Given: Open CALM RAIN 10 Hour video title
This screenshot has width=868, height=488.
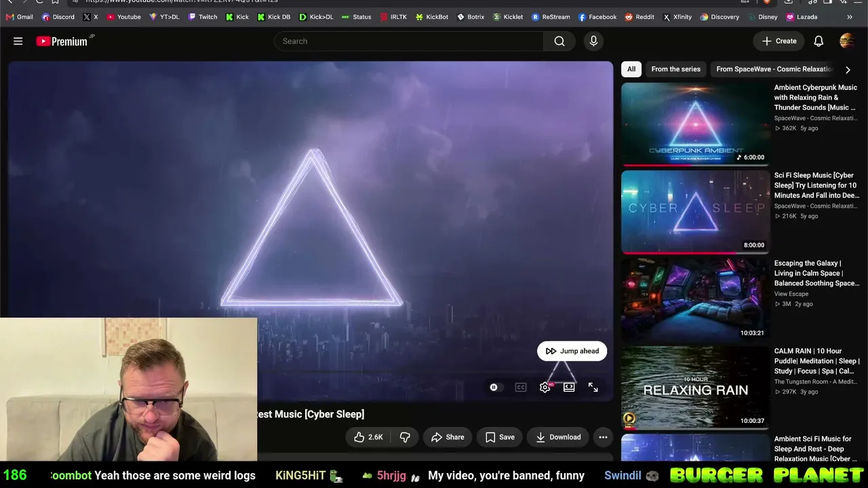Looking at the screenshot, I should click(x=816, y=361).
